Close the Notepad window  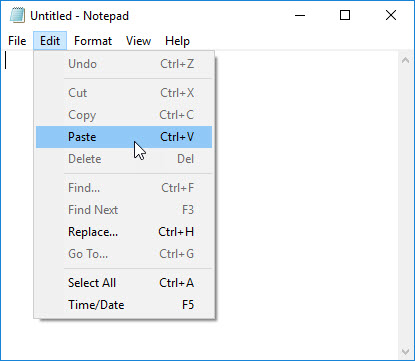tap(391, 15)
